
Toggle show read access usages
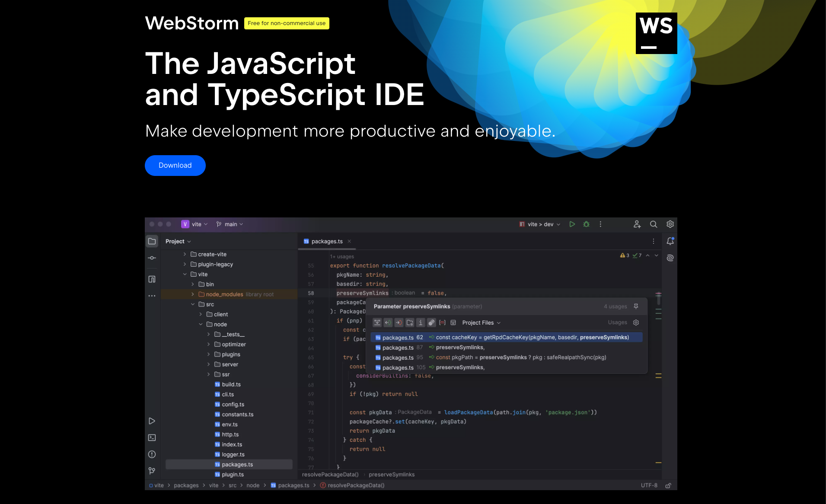click(388, 322)
